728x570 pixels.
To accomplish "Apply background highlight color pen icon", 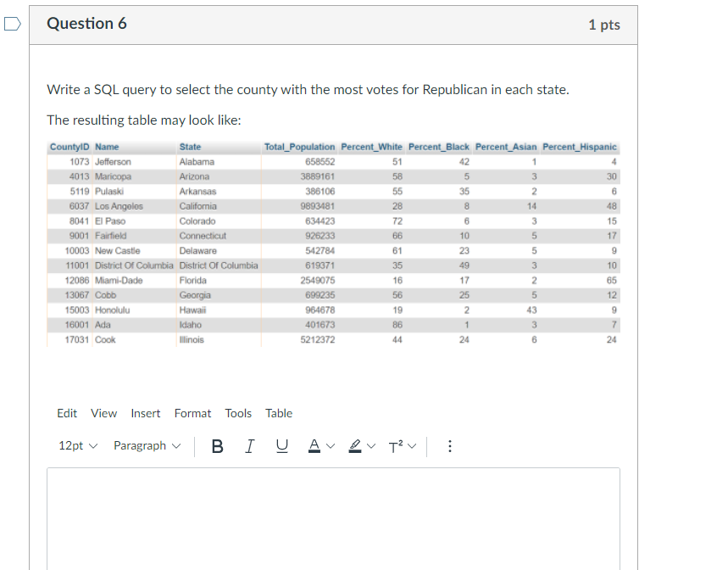I will 355,446.
